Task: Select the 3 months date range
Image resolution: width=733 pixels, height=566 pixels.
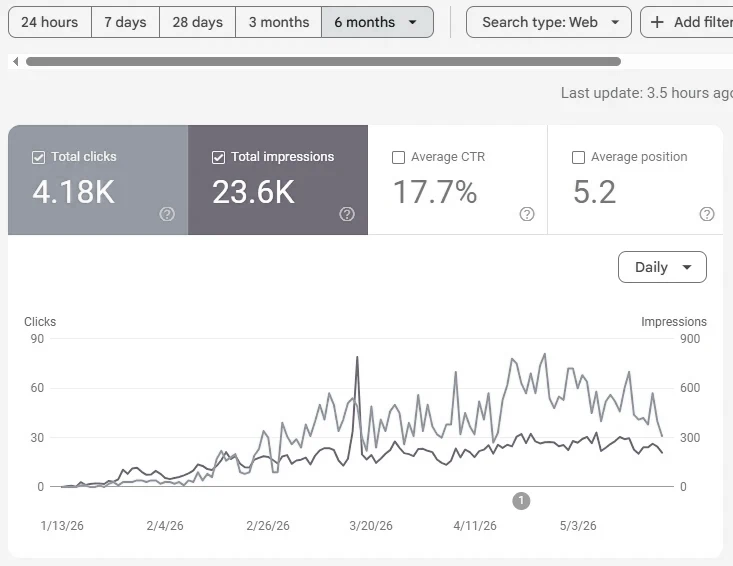Action: tap(279, 22)
